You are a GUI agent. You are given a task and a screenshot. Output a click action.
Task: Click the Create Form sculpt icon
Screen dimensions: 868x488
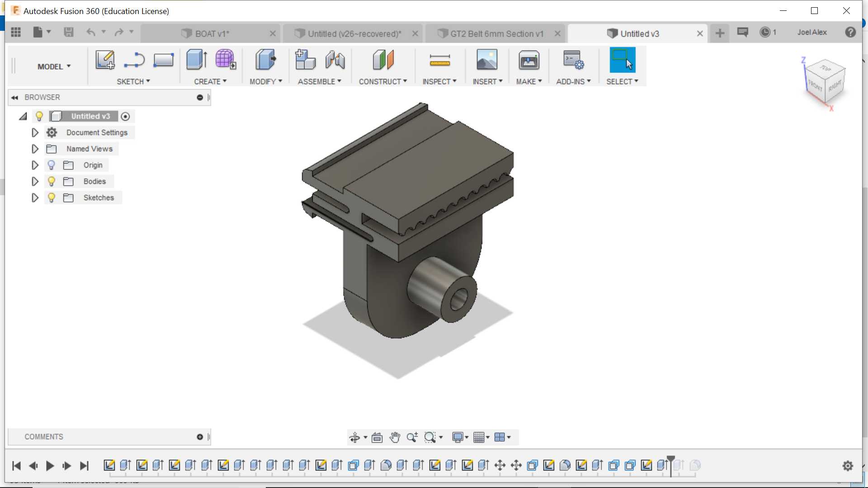click(225, 60)
